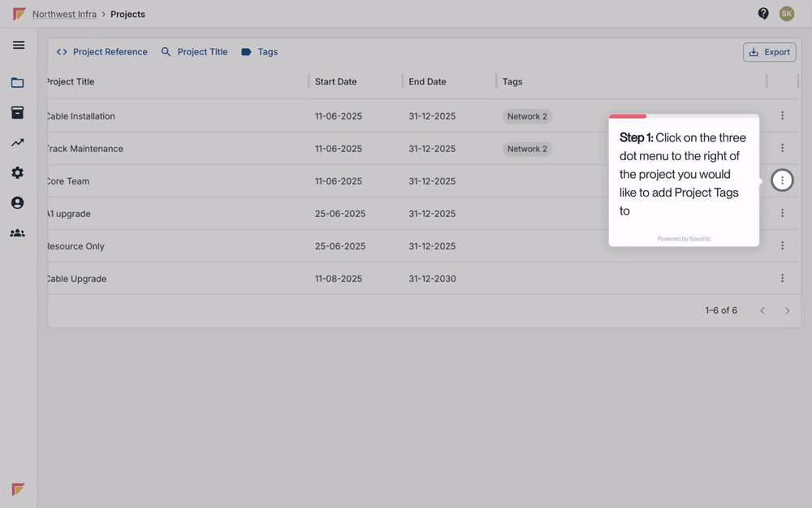Sort by Tags column header
The height and width of the screenshot is (508, 812).
512,81
